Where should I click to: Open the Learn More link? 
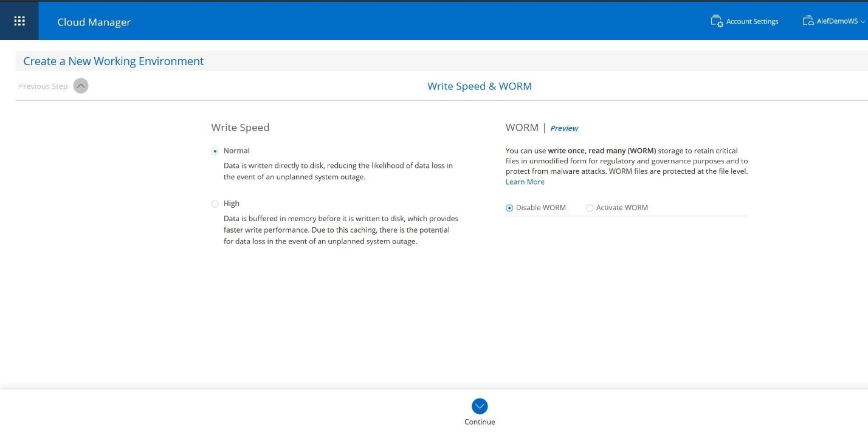(x=525, y=182)
